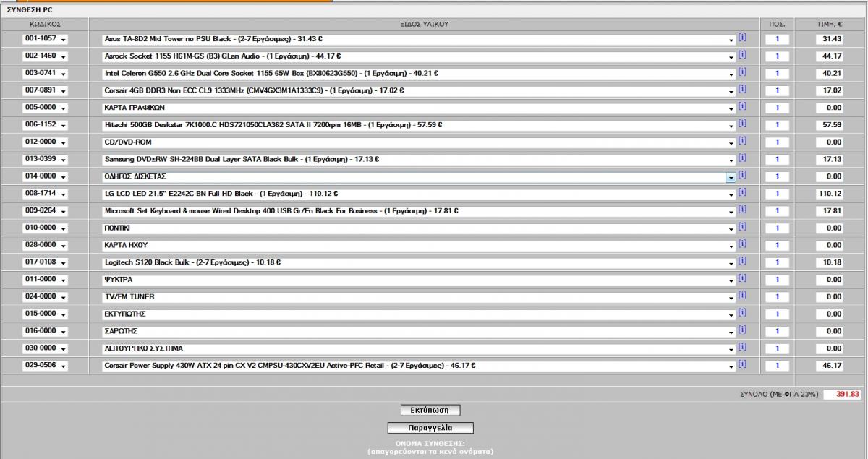
Task: Open the code dropdown showing 008-1714
Action: (45, 194)
